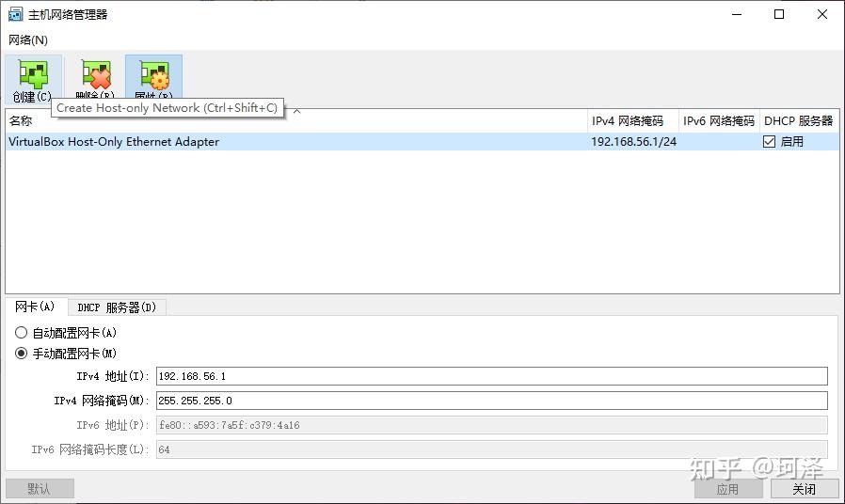Click the Create (创建) host-only network icon

click(x=33, y=75)
